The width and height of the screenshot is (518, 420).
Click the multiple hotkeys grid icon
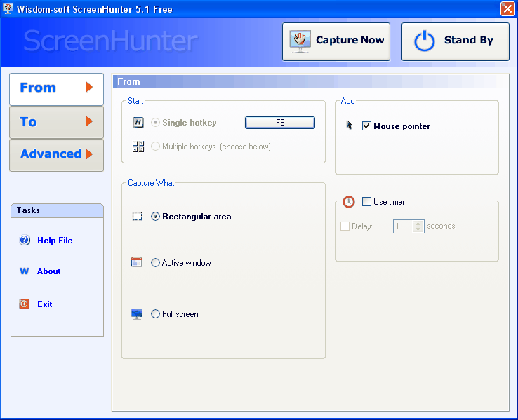pos(138,147)
